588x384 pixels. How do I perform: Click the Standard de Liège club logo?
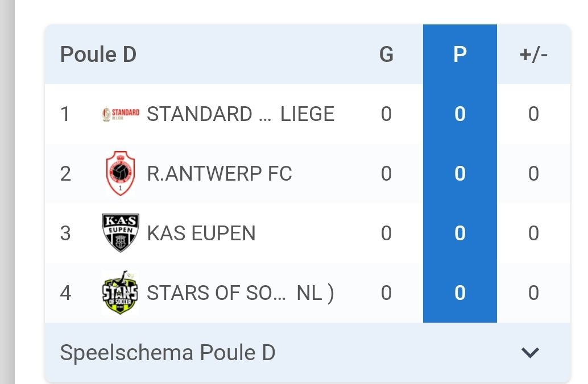[x=121, y=114]
